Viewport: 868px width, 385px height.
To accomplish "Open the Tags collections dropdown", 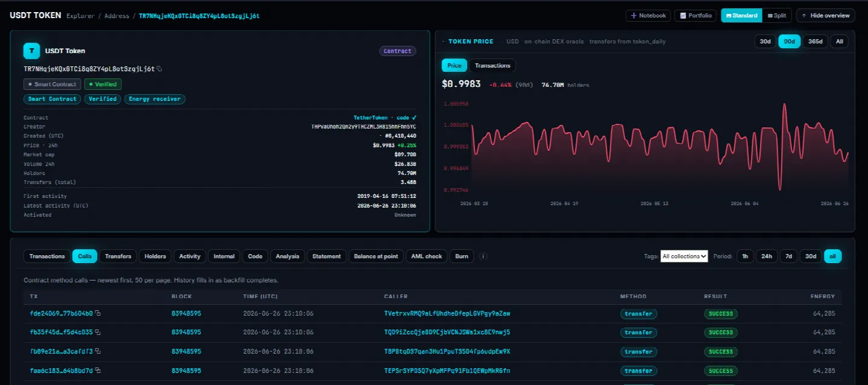I will click(684, 256).
